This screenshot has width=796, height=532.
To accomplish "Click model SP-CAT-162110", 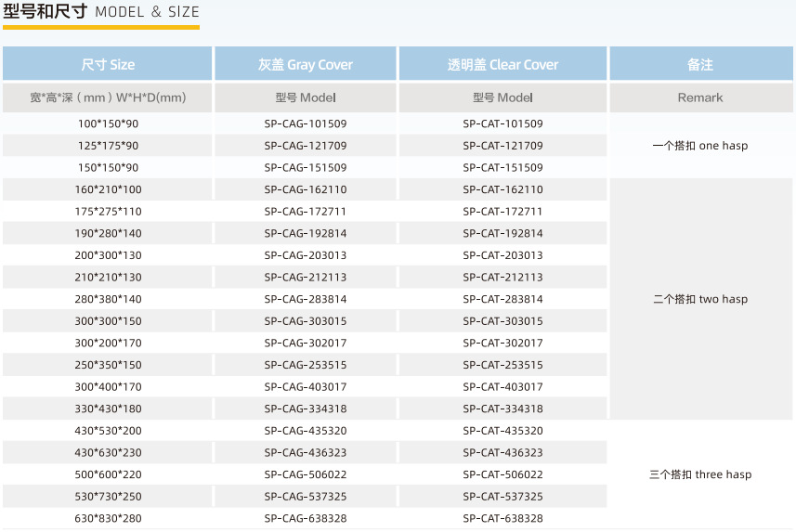I will pyautogui.click(x=502, y=189).
